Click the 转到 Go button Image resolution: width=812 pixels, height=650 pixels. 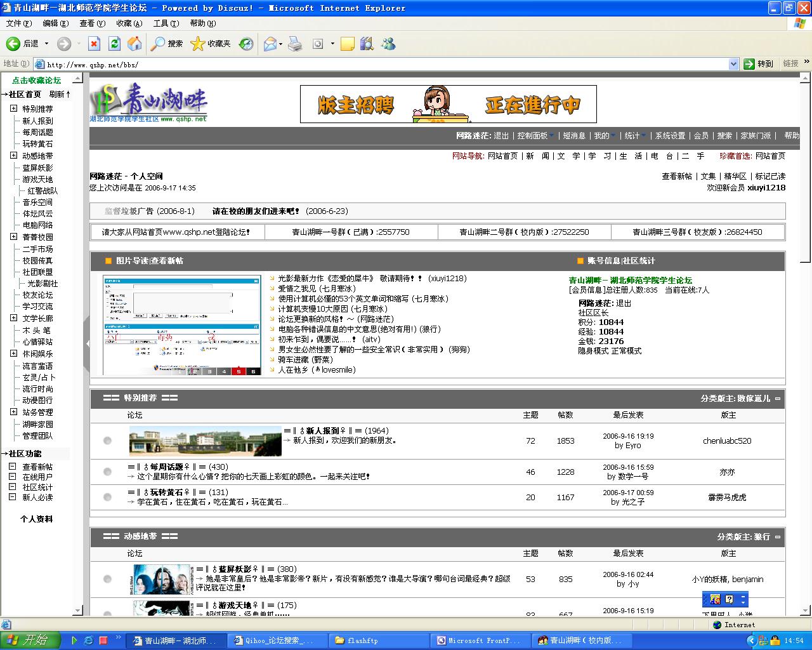(759, 64)
